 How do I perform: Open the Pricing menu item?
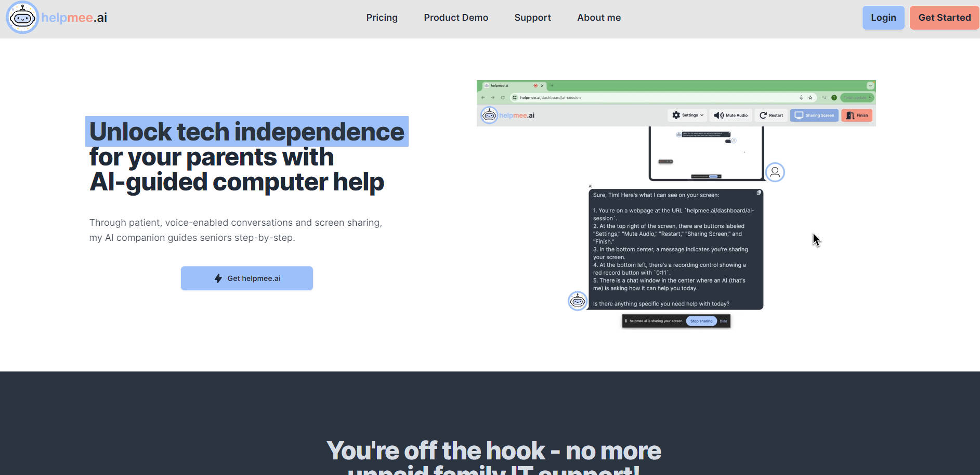[382, 18]
